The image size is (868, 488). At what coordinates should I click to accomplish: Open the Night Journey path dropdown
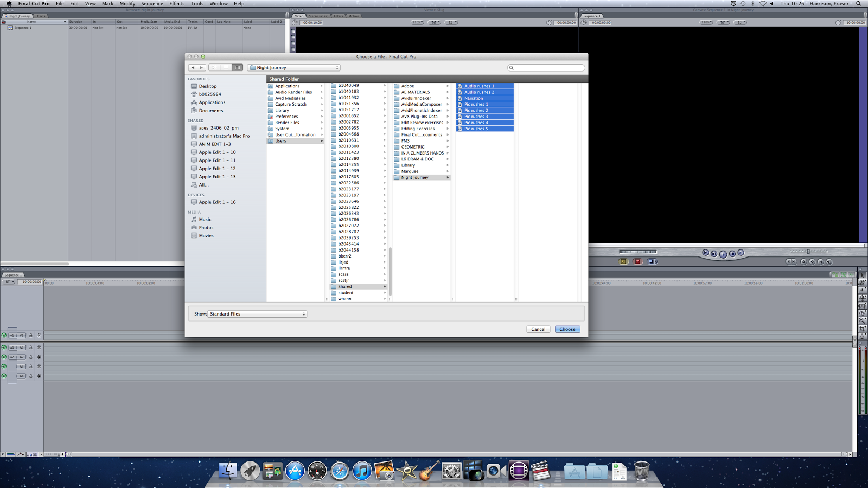[294, 68]
